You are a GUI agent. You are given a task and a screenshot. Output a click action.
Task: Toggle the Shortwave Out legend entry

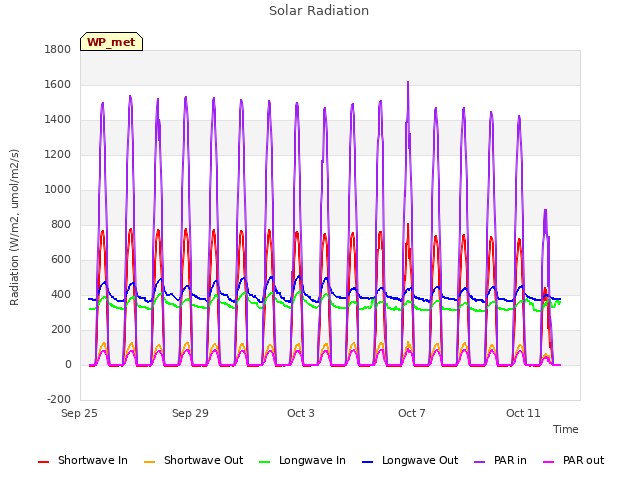click(x=193, y=460)
